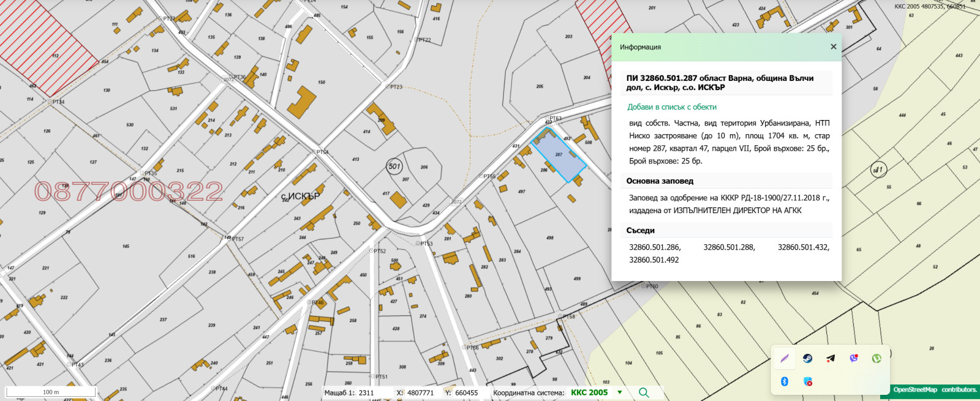The width and height of the screenshot is (980, 401).
Task: Open the Steam tray icon
Action: coord(807,359)
